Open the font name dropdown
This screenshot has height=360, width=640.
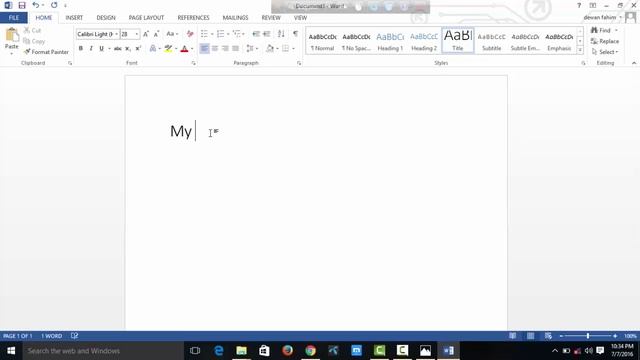[x=117, y=34]
